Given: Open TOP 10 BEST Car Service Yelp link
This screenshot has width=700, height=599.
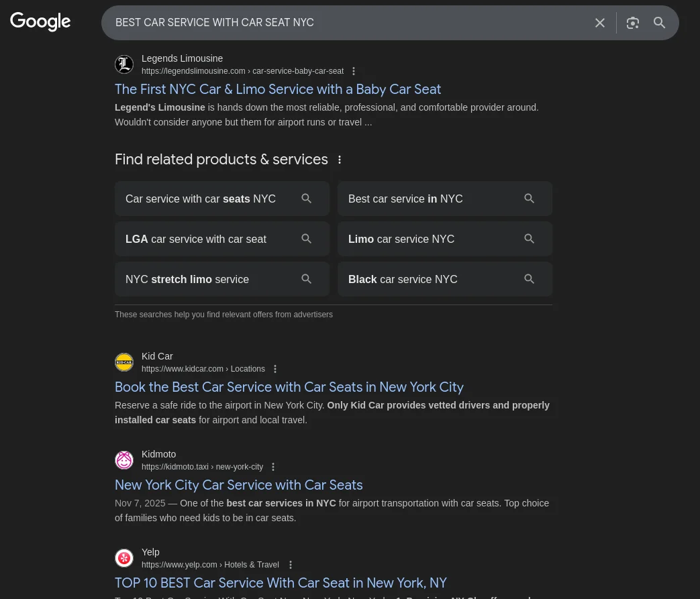Looking at the screenshot, I should pos(281,583).
